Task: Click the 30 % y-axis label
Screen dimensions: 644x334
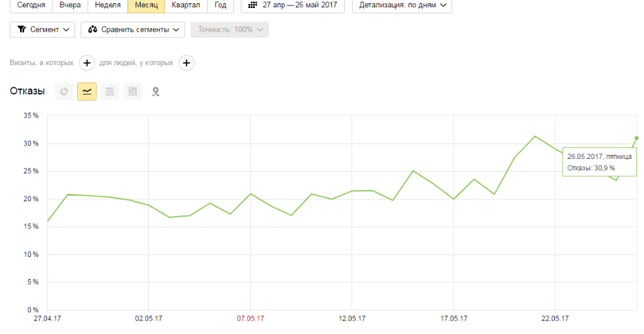Action: [x=32, y=144]
